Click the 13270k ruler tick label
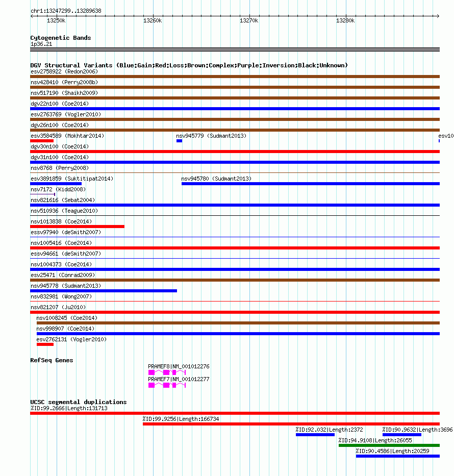The height and width of the screenshot is (476, 454). pyautogui.click(x=249, y=20)
